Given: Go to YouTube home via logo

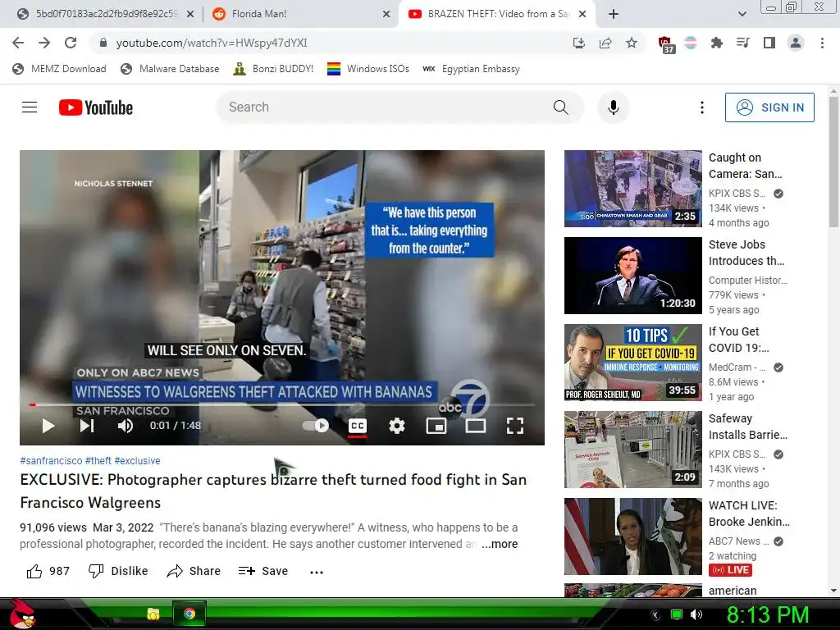Looking at the screenshot, I should 96,107.
